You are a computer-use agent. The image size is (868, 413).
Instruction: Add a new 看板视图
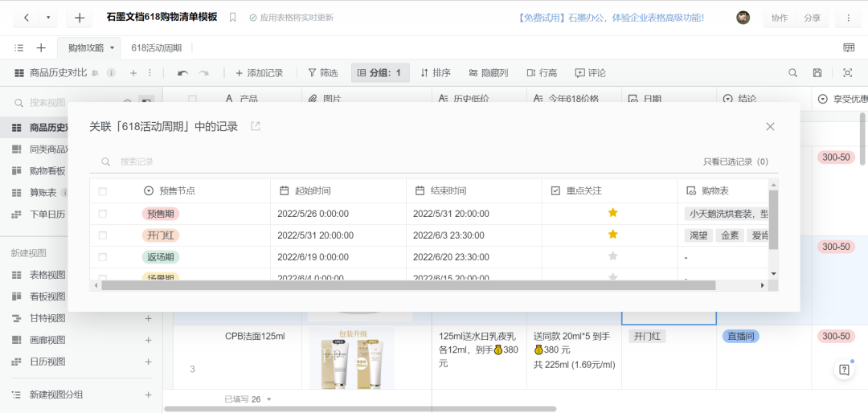point(47,296)
